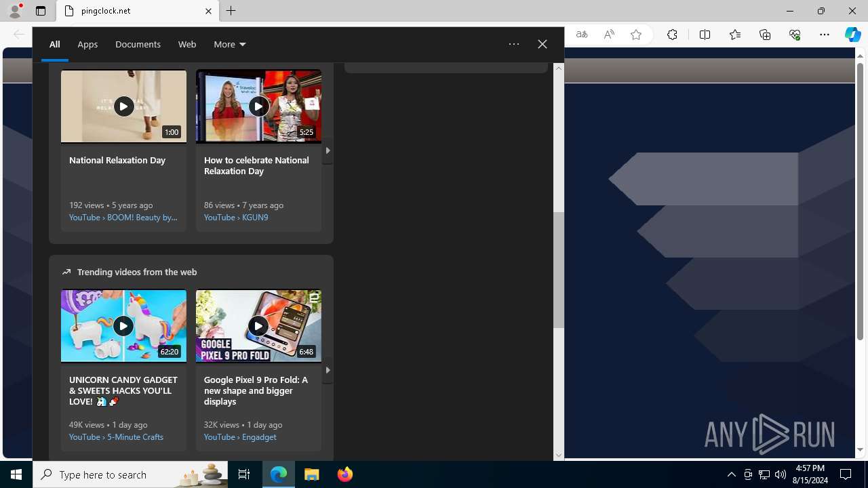
Task: Show next trending videos arrow
Action: coord(328,370)
